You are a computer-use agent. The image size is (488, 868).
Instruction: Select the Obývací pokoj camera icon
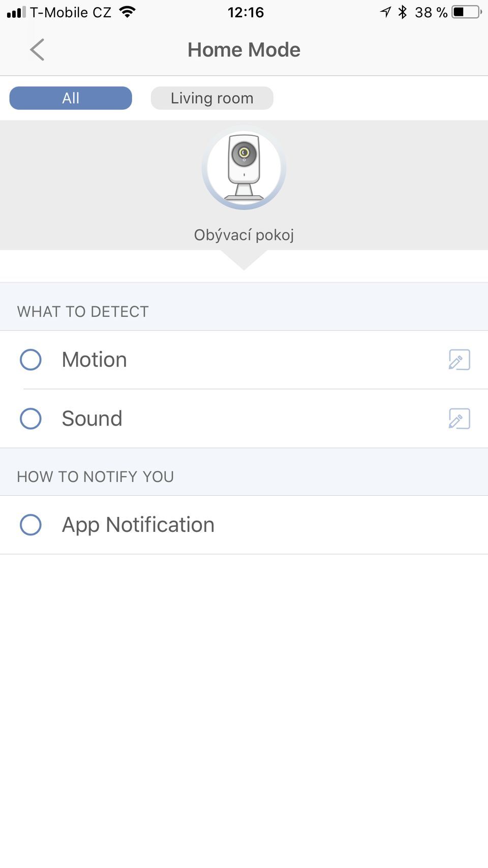pyautogui.click(x=244, y=168)
